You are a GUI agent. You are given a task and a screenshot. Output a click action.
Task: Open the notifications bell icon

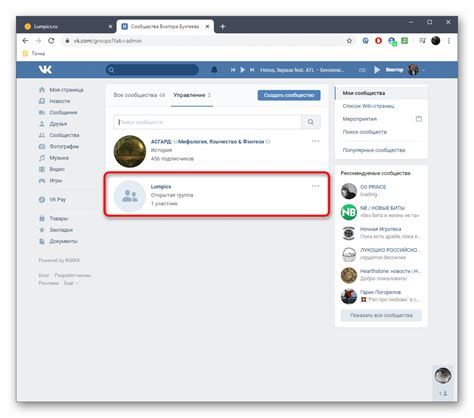(214, 70)
